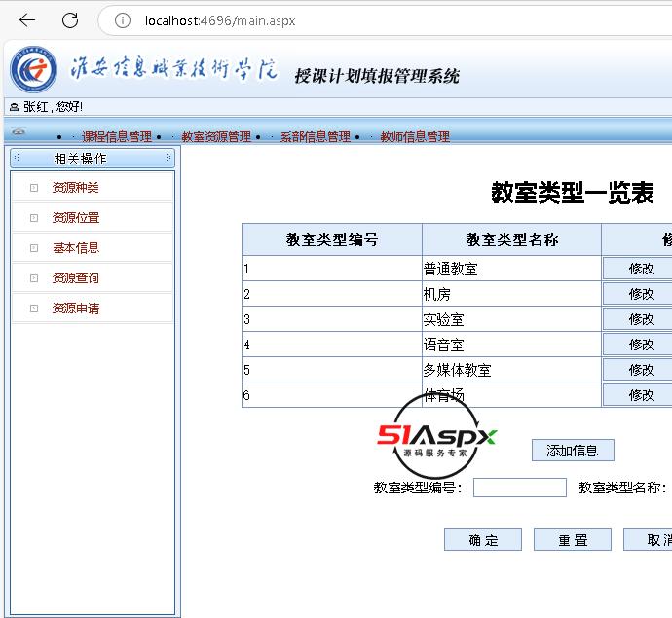Click the 修改 button for 实验室

click(638, 319)
